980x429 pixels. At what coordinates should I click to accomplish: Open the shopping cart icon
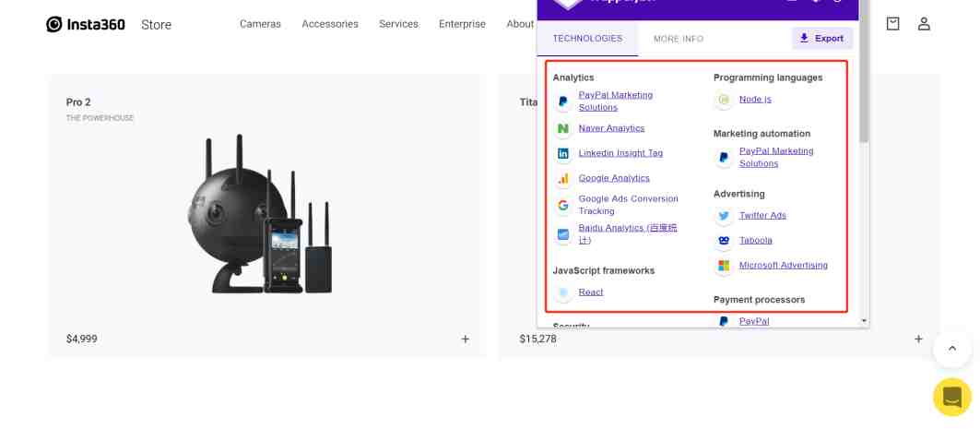click(892, 24)
